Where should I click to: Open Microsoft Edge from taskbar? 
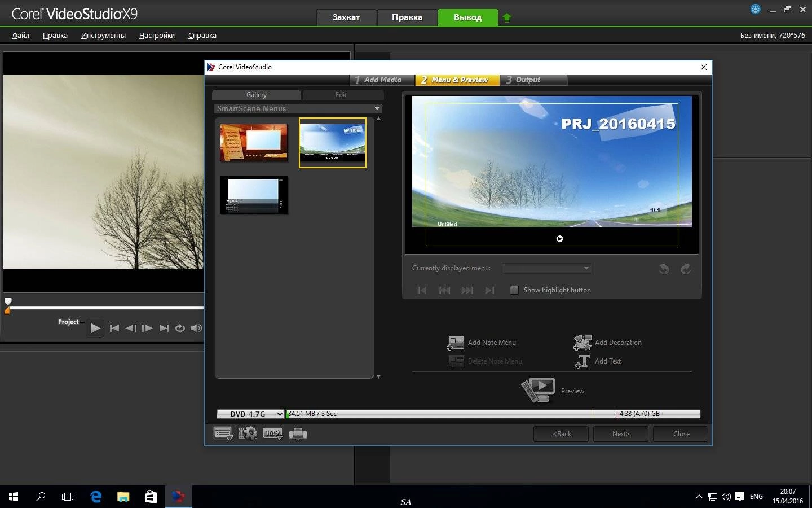coord(96,497)
